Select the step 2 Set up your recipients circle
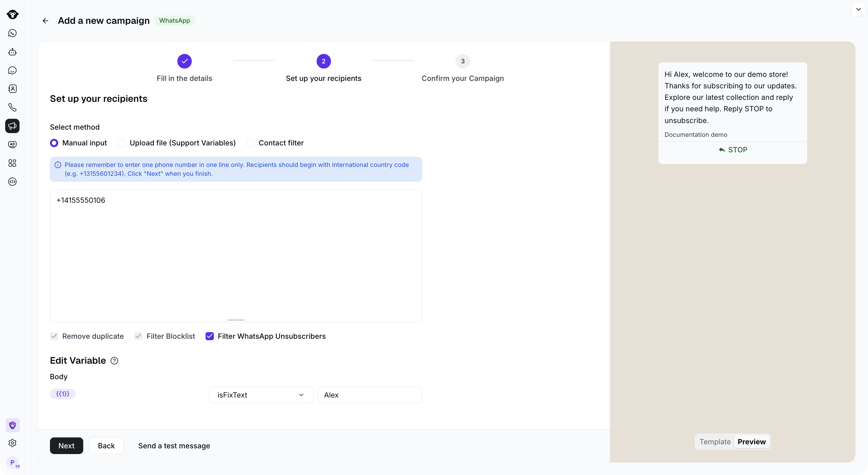868x475 pixels. pyautogui.click(x=323, y=61)
